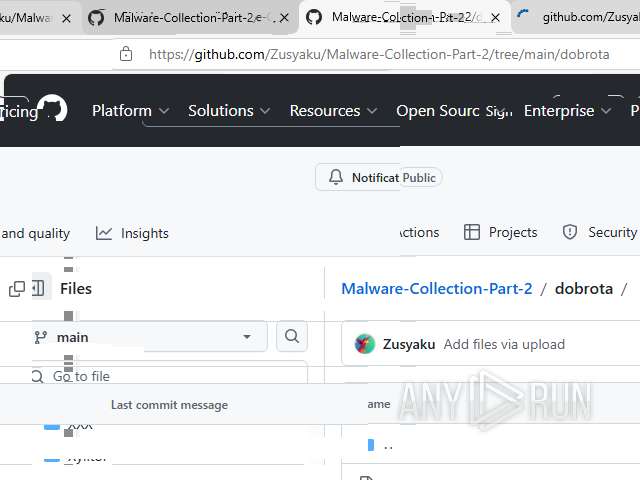
Task: Open Malware-Collection-Part-2 breadcrumb link
Action: point(437,289)
